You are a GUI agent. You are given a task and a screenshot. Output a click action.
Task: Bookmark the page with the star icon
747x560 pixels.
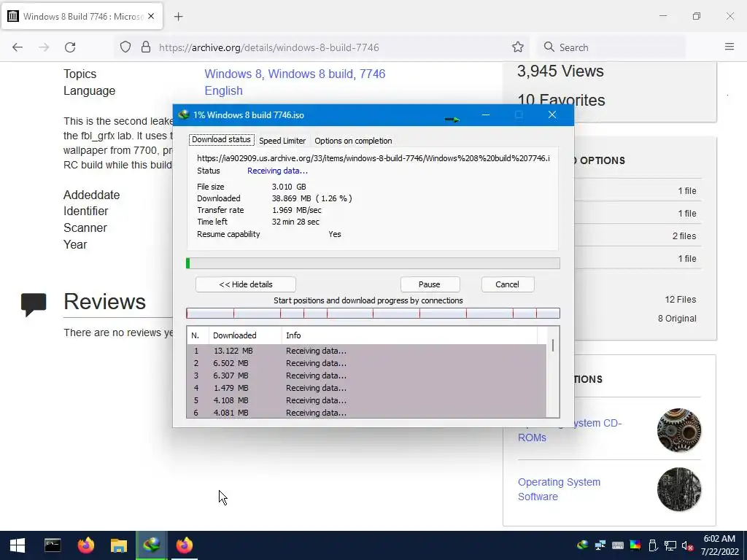(x=518, y=47)
